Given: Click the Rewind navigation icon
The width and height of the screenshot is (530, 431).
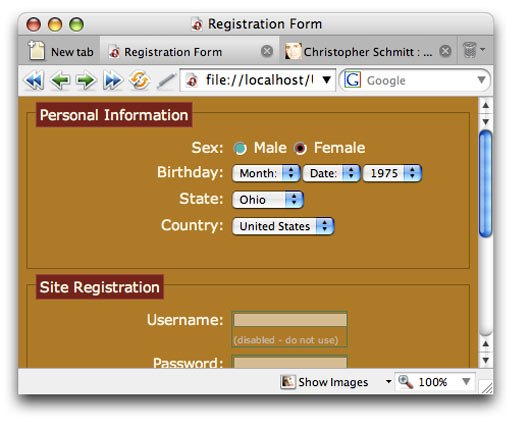Looking at the screenshot, I should coord(34,80).
